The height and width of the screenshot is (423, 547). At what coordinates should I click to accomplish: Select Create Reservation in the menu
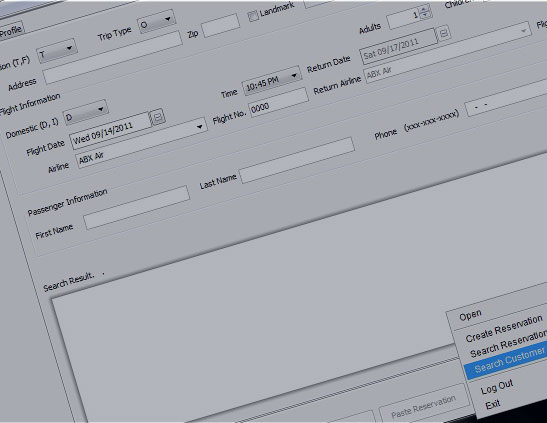504,329
